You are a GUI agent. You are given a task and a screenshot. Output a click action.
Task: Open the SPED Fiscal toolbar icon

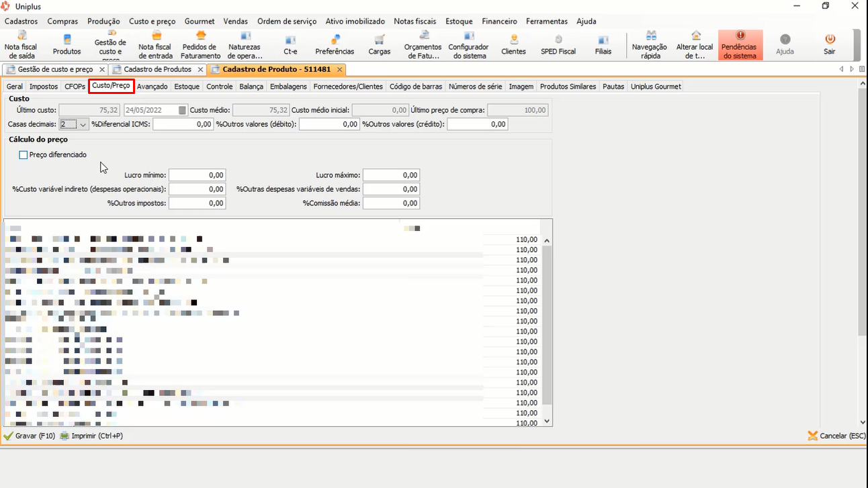point(558,44)
